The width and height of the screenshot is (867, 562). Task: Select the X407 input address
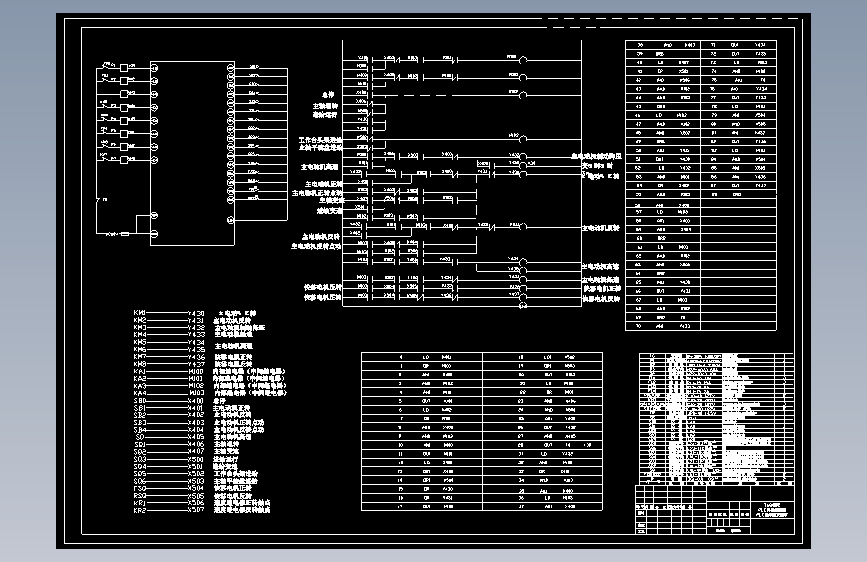coord(196,451)
